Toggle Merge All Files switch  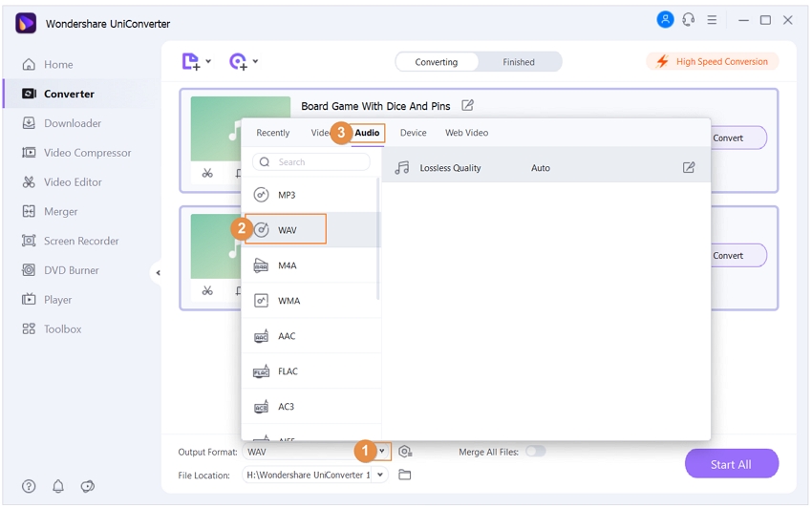click(536, 451)
